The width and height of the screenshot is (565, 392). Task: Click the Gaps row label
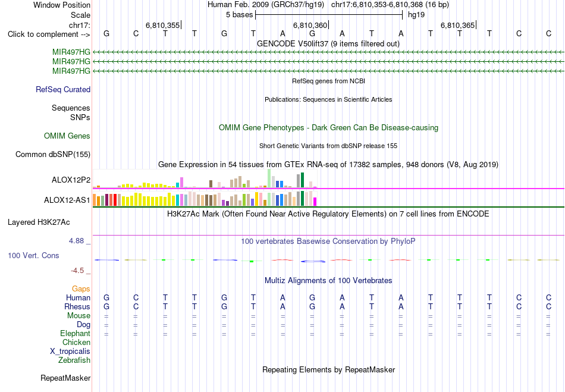click(81, 289)
